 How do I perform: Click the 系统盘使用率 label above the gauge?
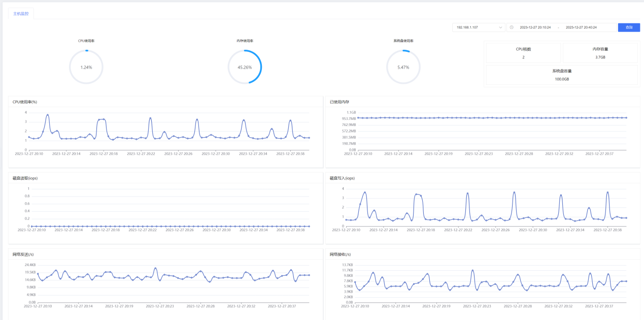(403, 41)
